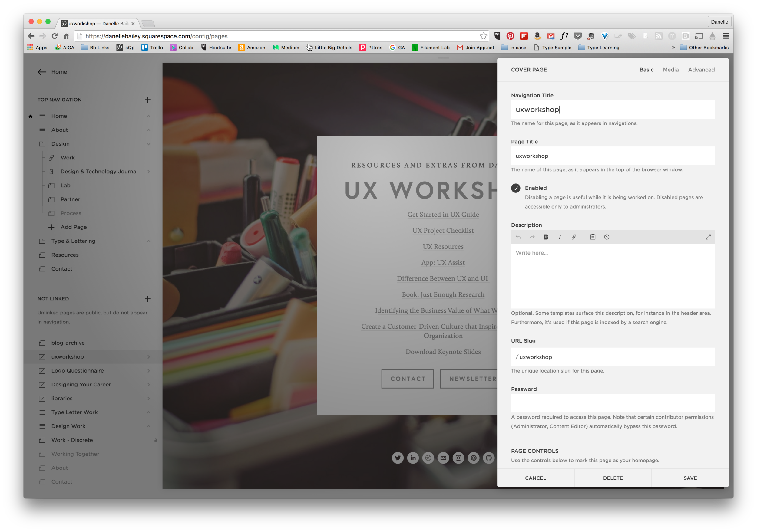Image resolution: width=757 pixels, height=532 pixels.
Task: Click the Page Title input field
Action: coord(613,156)
